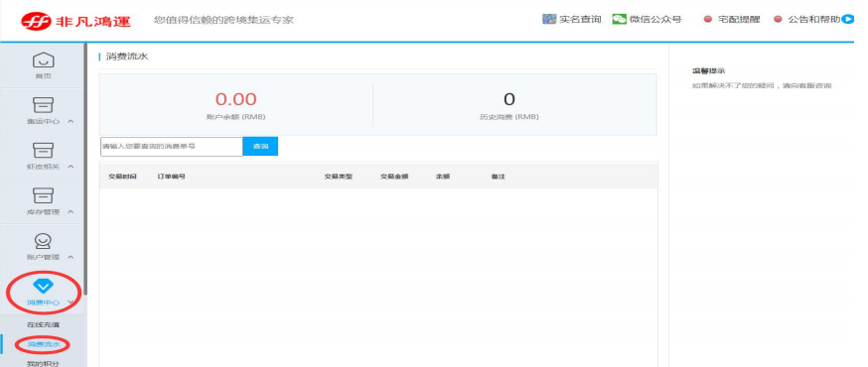Click the 虾皮相关 box icon
This screenshot has height=367, width=868.
[x=43, y=150]
